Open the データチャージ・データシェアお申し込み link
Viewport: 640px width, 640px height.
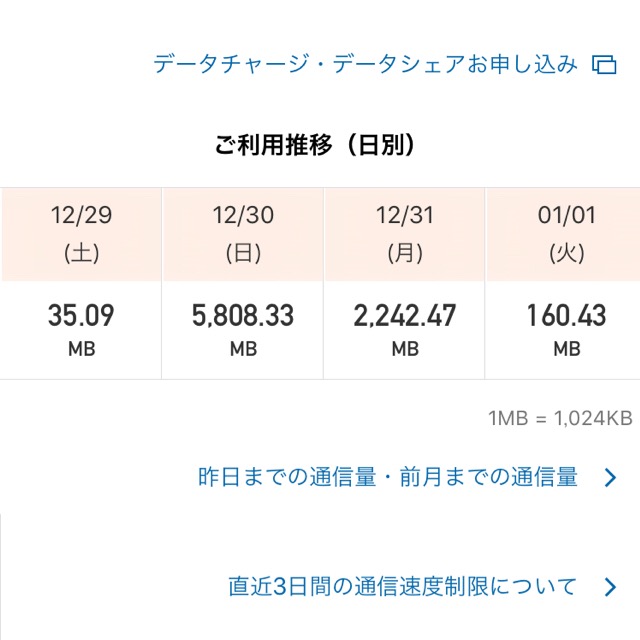(x=365, y=64)
